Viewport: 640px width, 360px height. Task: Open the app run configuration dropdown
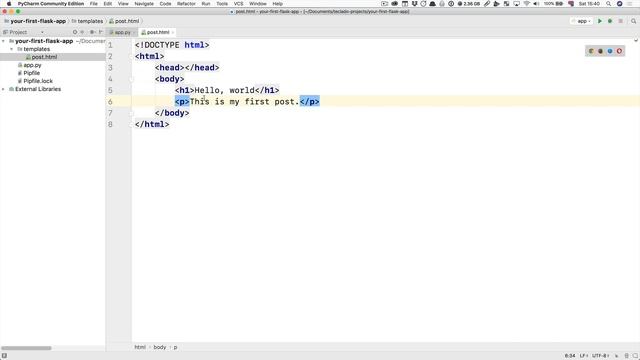point(582,21)
